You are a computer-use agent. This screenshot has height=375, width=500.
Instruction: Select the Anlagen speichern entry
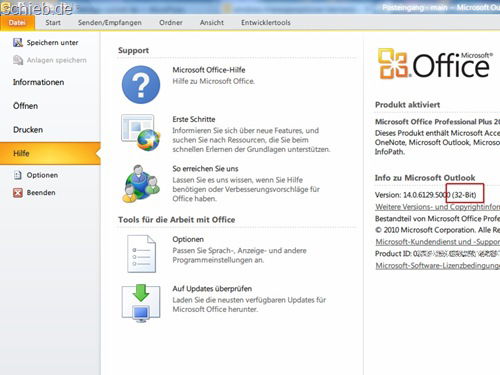(56, 60)
